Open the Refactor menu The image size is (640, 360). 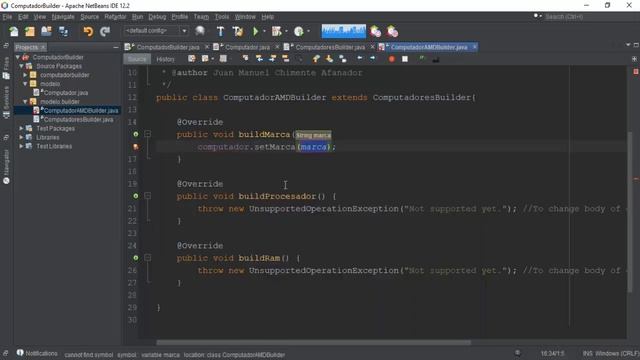(116, 17)
